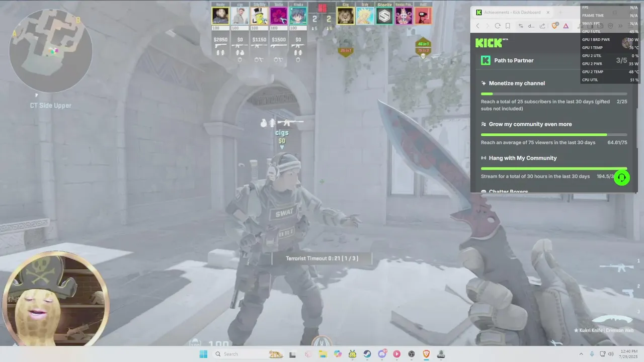Open File Explorer from the taskbar

coord(323,354)
